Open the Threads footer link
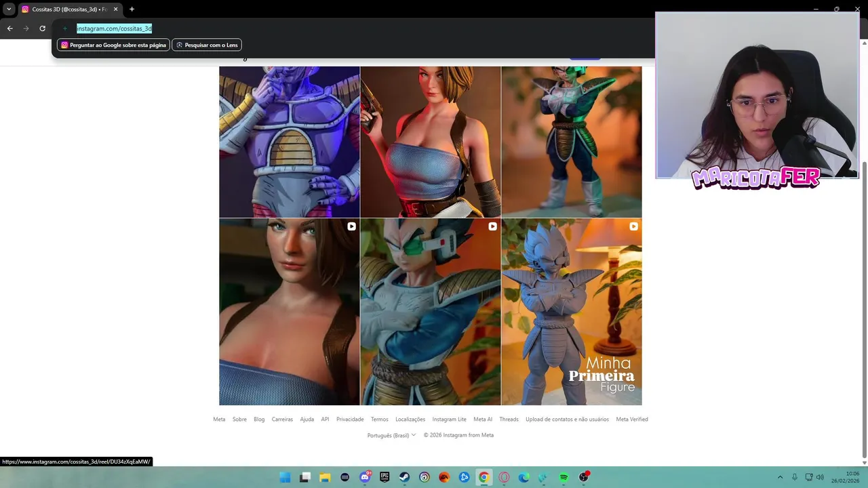The image size is (868, 488). pos(509,419)
